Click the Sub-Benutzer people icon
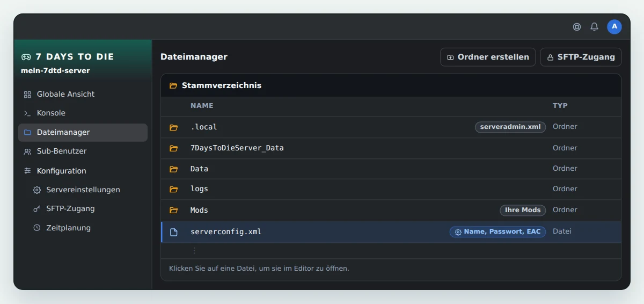This screenshot has width=644, height=304. pos(27,151)
